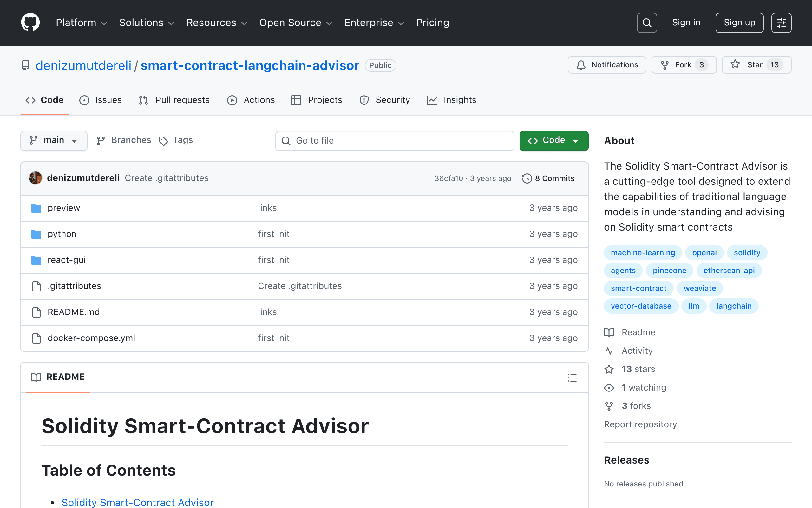Open docker-compose.yml file

pos(91,338)
